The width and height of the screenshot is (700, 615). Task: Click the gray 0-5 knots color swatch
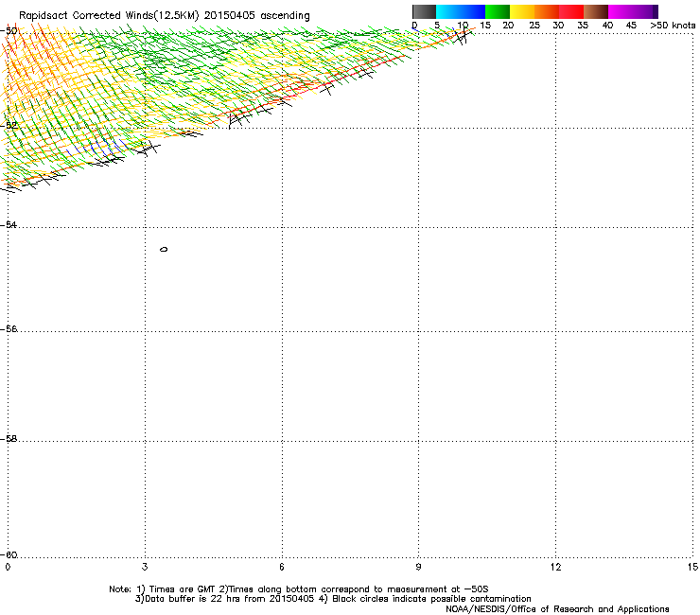[424, 11]
